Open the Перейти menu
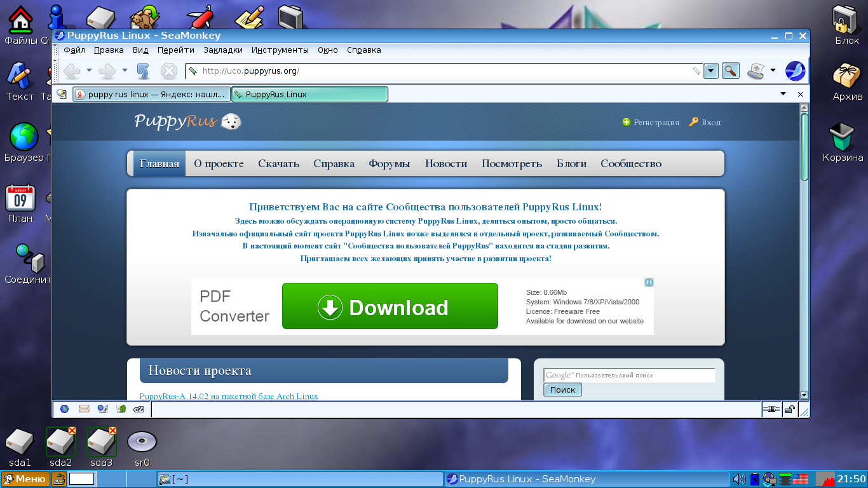The width and height of the screenshot is (868, 488). (176, 50)
